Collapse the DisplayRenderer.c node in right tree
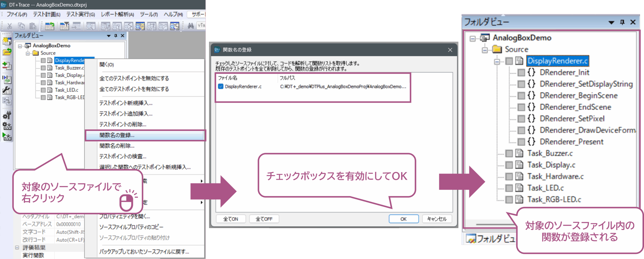The height and width of the screenshot is (259, 644). 497,61
